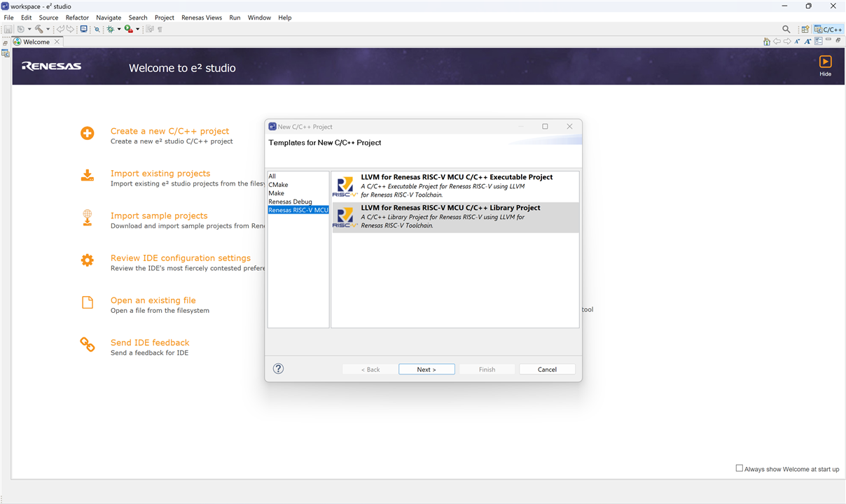Open the dialog help question mark
846x504 pixels.
pos(278,369)
